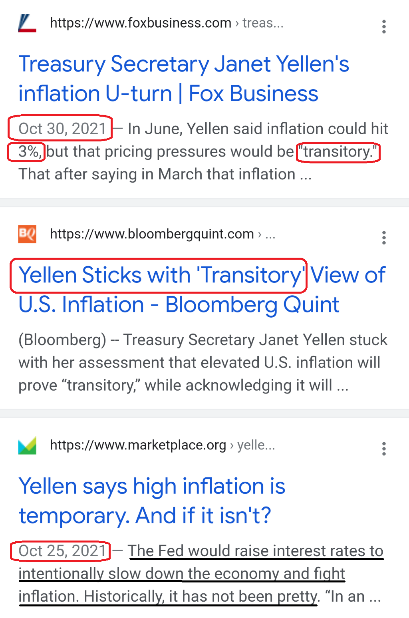Image resolution: width=409 pixels, height=618 pixels.
Task: Open the foxbusiness.com URL link
Action: 141,23
